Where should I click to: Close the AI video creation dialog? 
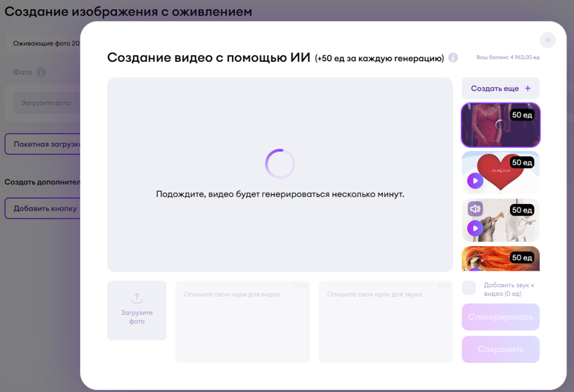point(547,40)
